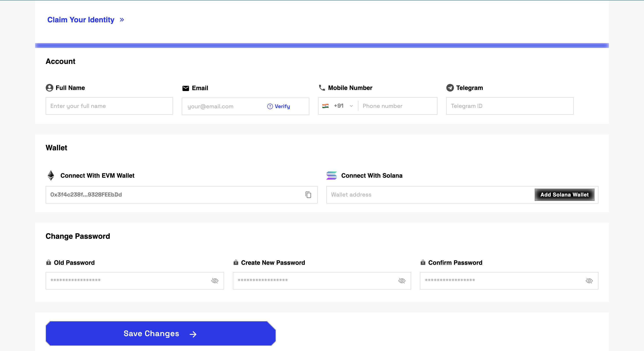
Task: Expand Claim Your Identity double chevron
Action: click(122, 20)
